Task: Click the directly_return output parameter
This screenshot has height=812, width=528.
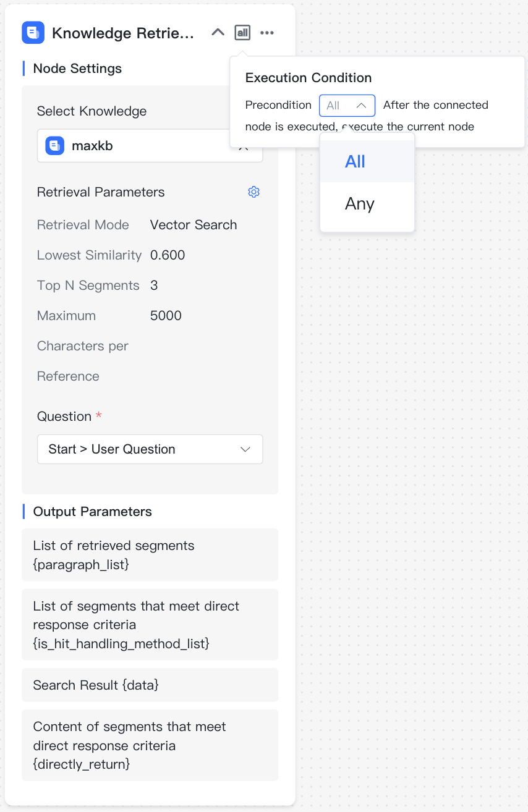Action: [150, 745]
